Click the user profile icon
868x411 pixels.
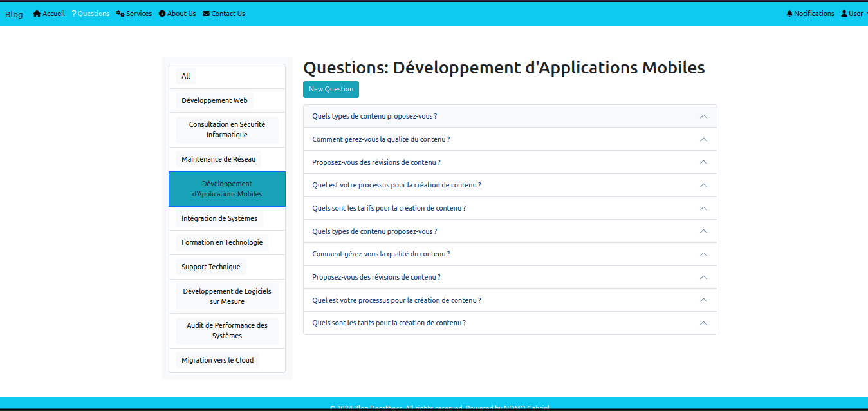click(x=844, y=14)
